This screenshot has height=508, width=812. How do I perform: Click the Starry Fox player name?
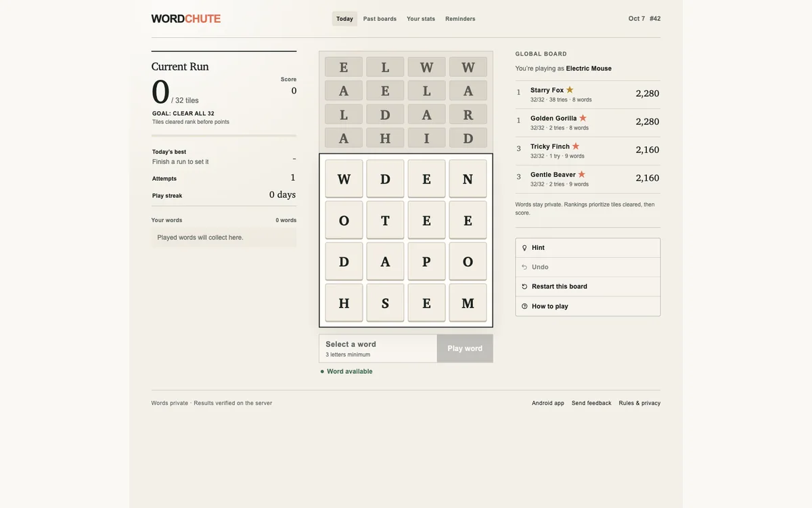coord(547,90)
